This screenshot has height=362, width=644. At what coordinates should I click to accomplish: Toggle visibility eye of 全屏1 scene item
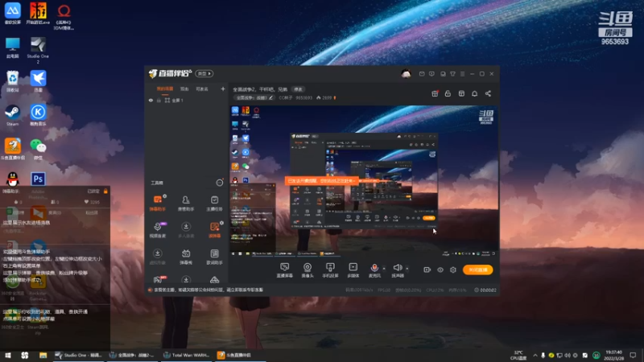click(x=151, y=100)
